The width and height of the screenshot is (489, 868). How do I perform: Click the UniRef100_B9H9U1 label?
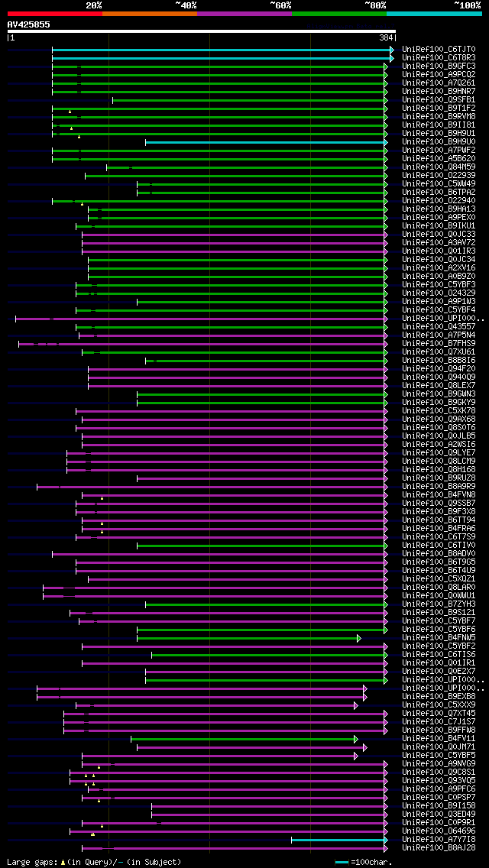tap(439, 134)
